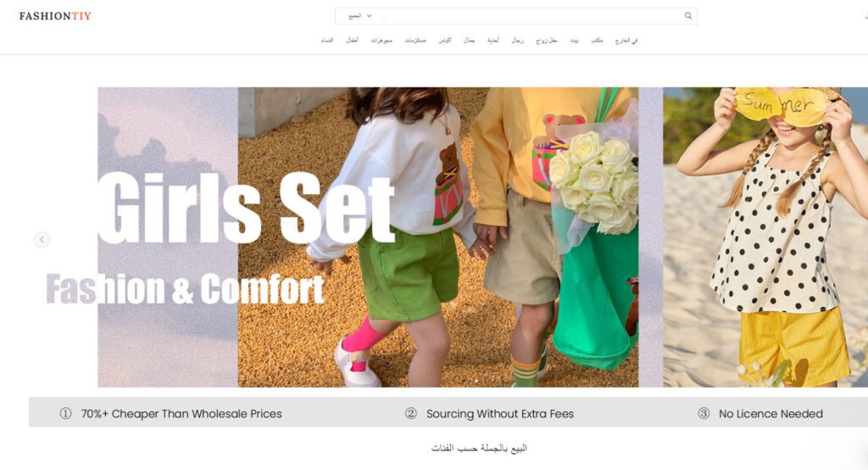Click 'Sourcing Without Extra Fees' text
This screenshot has height=470, width=868.
click(500, 413)
